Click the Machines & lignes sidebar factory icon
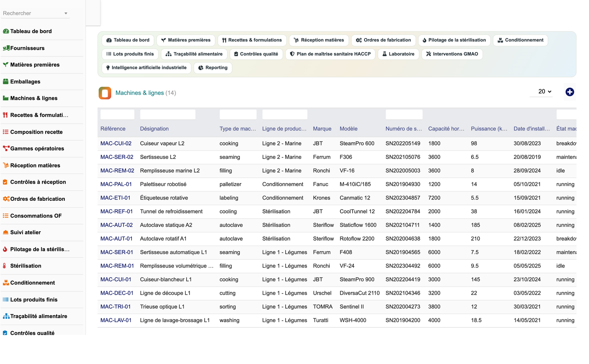 6,98
